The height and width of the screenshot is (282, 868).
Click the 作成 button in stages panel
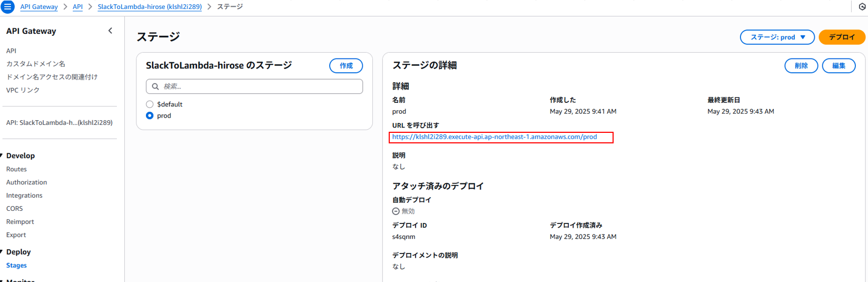click(346, 65)
